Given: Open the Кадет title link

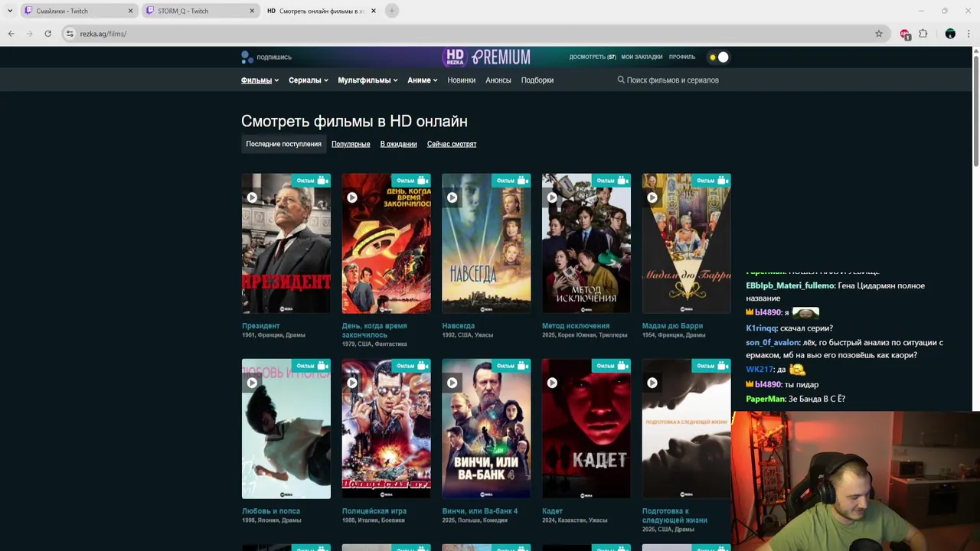Looking at the screenshot, I should pos(552,511).
